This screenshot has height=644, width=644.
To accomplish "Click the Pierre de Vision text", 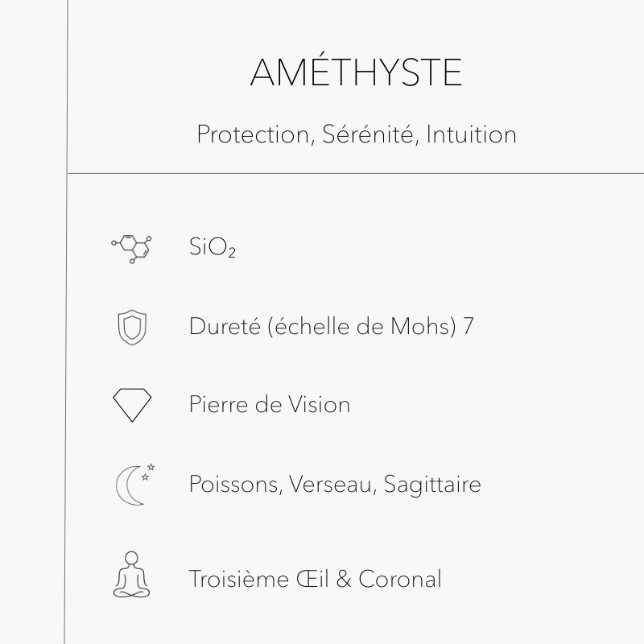I will (269, 404).
